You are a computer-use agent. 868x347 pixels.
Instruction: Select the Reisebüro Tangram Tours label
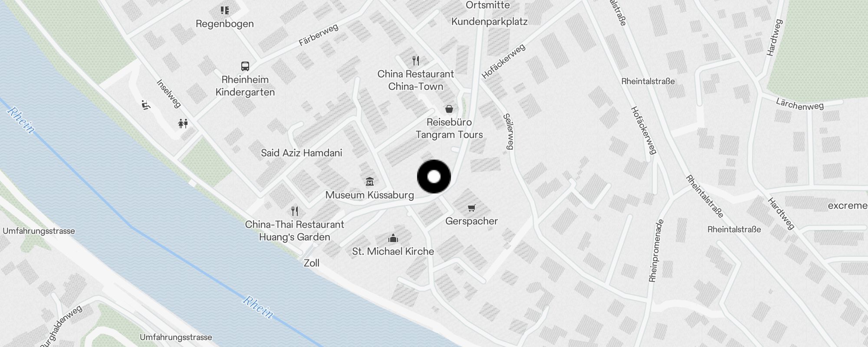(449, 128)
